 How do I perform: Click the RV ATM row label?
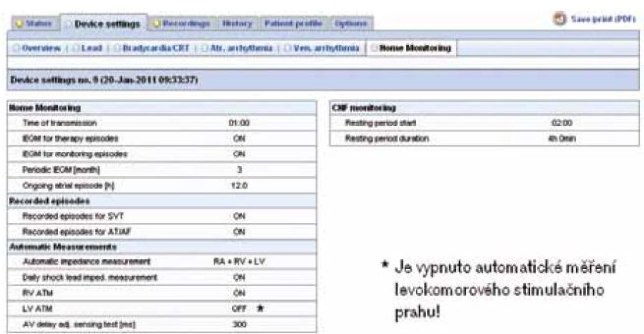(x=38, y=293)
